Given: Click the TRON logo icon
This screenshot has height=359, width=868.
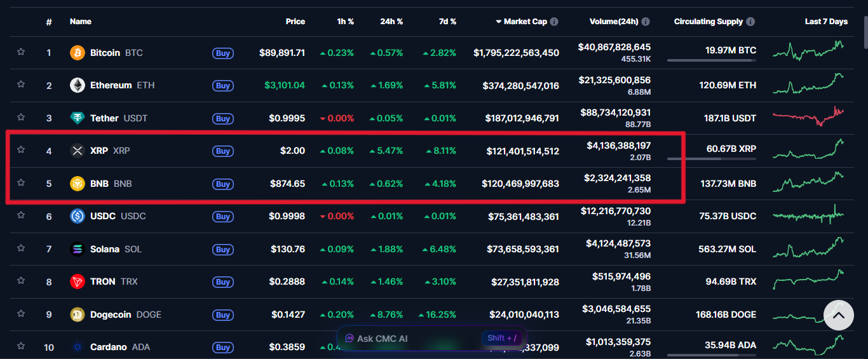Looking at the screenshot, I should tap(77, 281).
